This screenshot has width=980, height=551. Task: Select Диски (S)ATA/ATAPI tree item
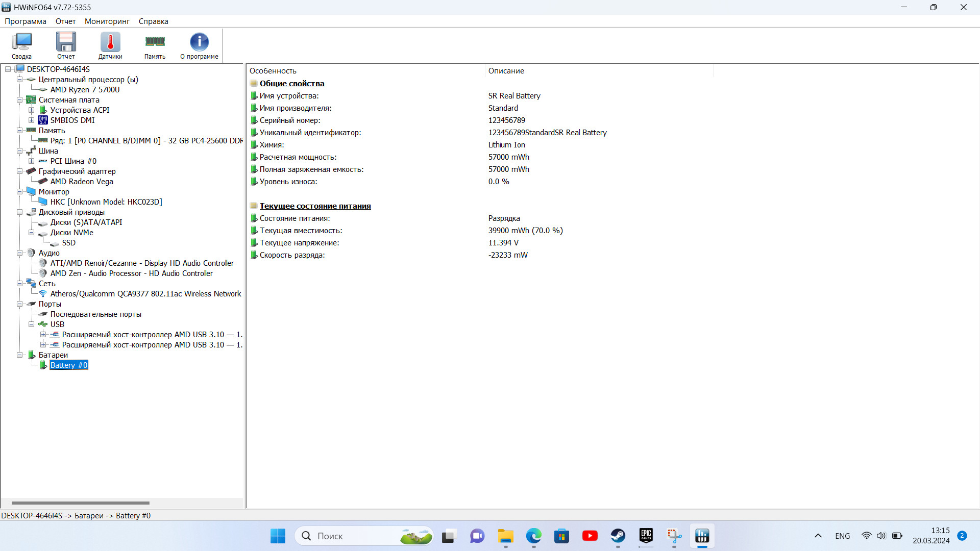[86, 222]
